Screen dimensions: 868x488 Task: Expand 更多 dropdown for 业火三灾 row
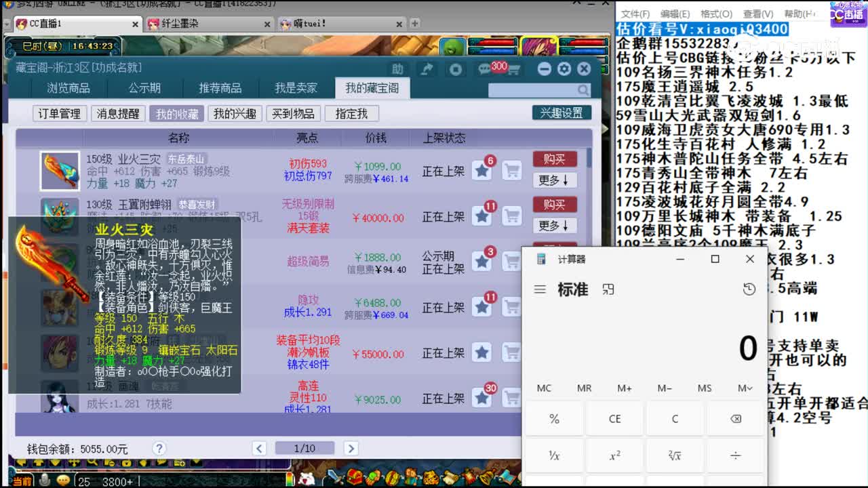click(x=554, y=180)
